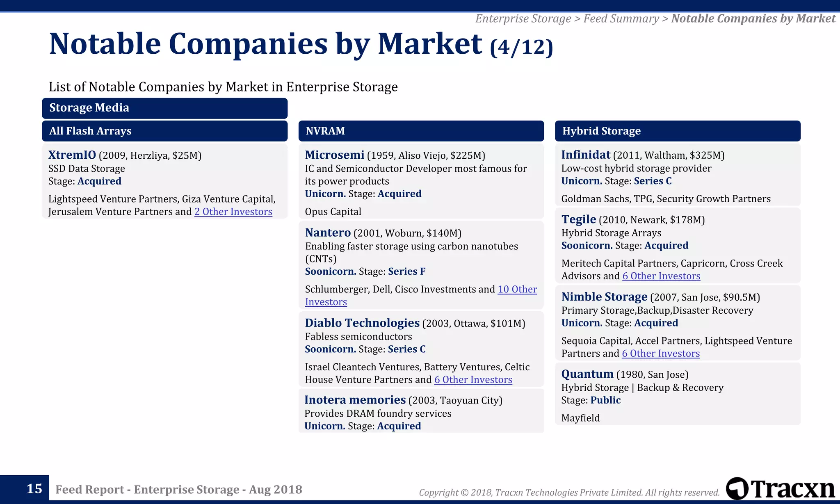Screen dimensions: 840x504
Task: Click 'Hybrid Storage Arrays' description under Tegile
Action: pos(611,233)
